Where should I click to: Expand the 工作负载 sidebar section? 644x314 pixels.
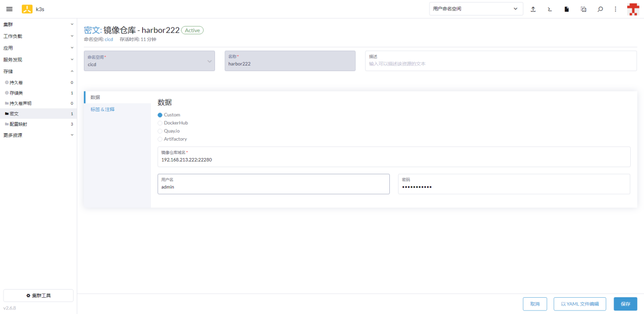(38, 36)
